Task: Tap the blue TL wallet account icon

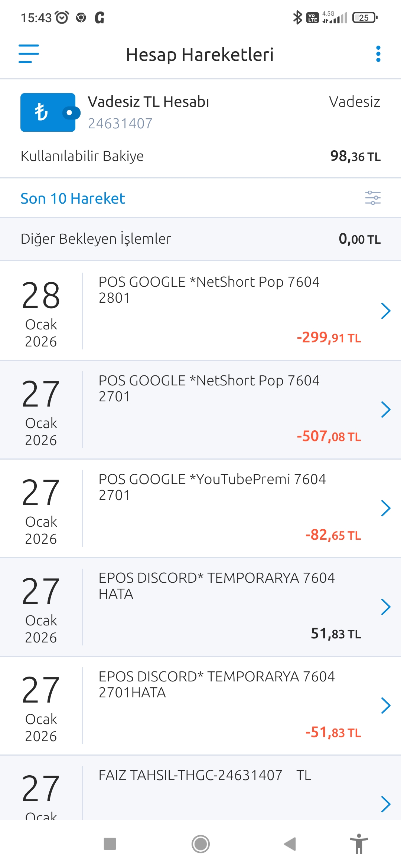Action: click(50, 112)
